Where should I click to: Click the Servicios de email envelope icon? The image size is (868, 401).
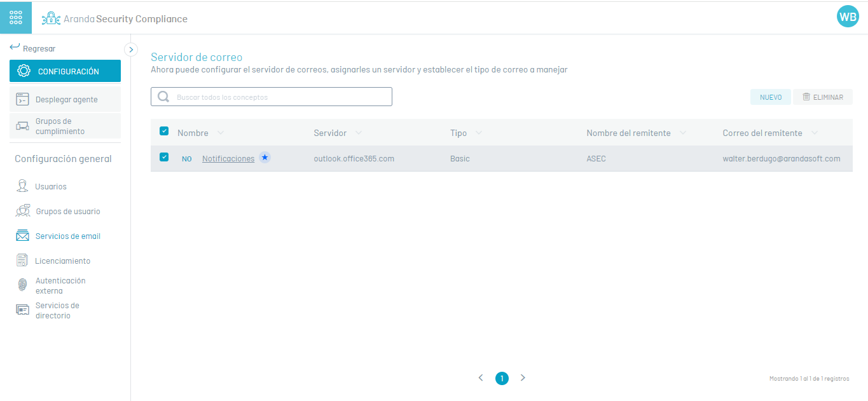coord(23,236)
